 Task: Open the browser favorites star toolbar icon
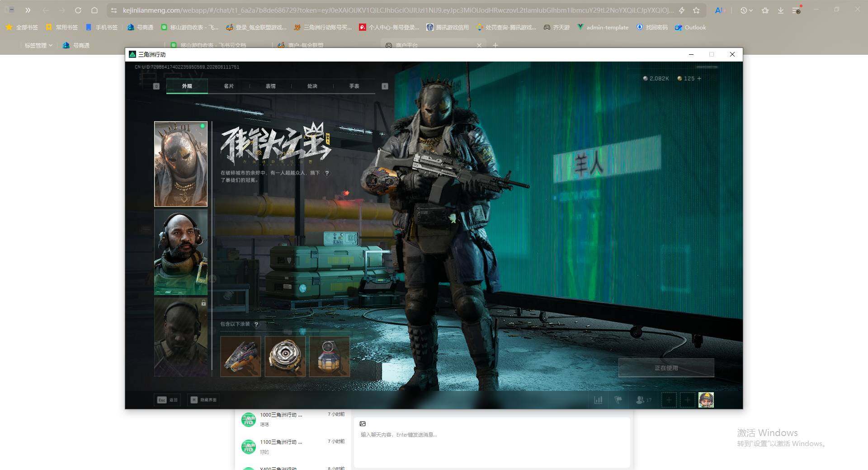(x=765, y=10)
